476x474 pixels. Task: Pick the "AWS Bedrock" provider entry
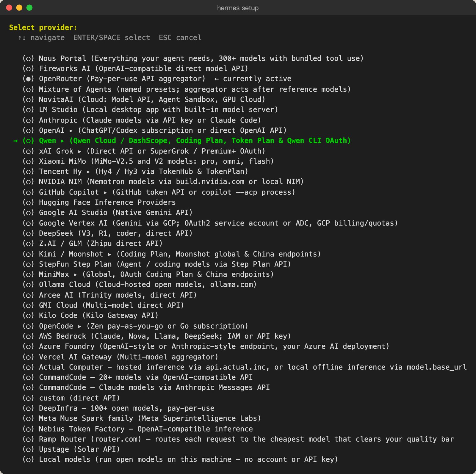[157, 336]
